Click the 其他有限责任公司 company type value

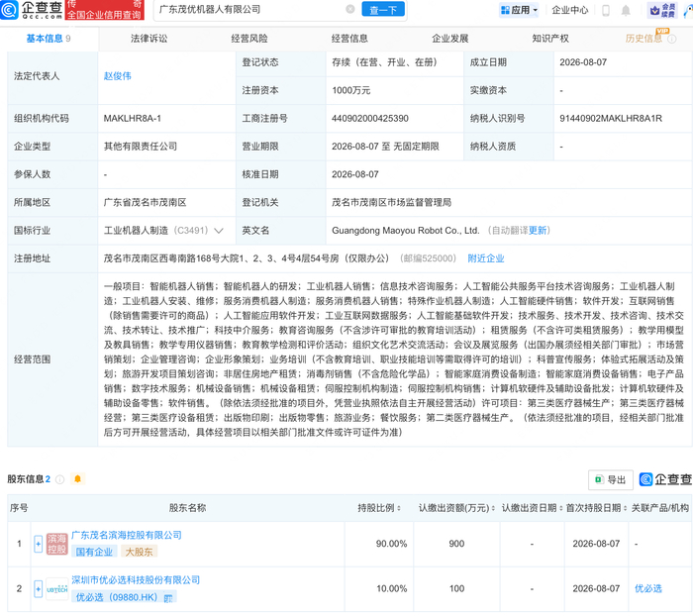[x=141, y=147]
